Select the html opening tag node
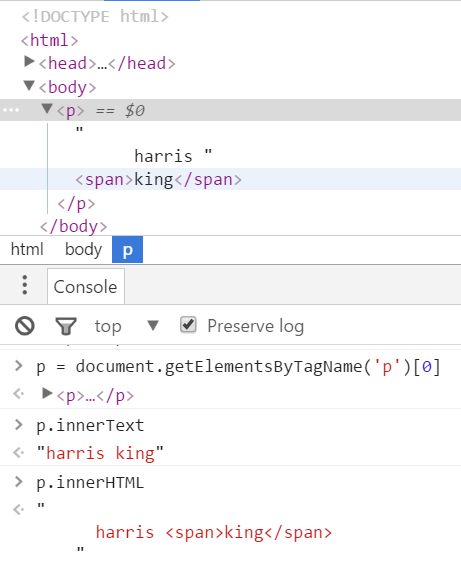 49,40
